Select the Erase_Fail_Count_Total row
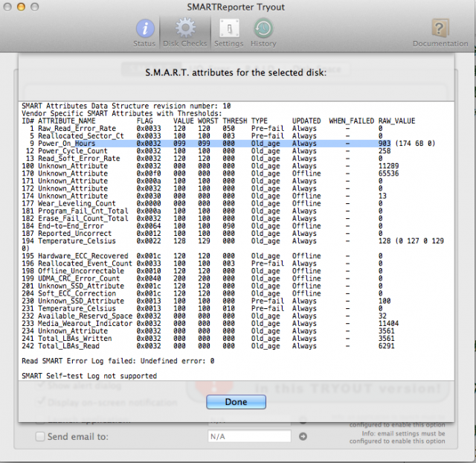This screenshot has width=476, height=463. (201, 218)
